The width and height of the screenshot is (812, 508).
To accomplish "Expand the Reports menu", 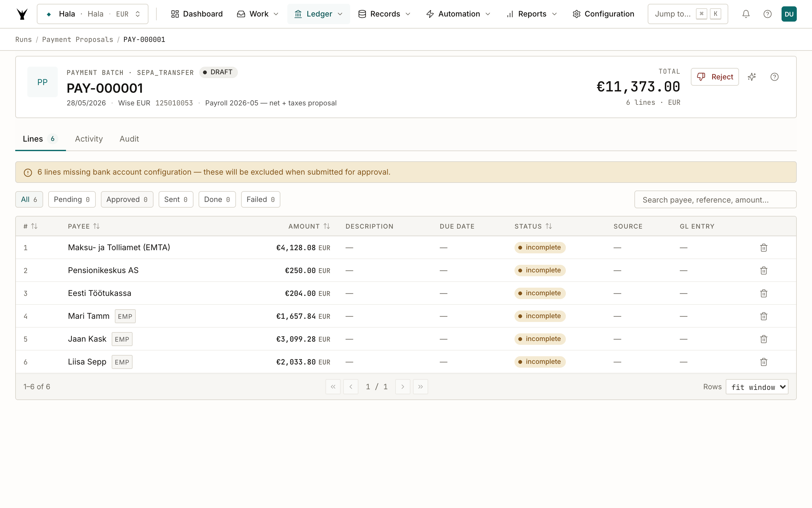I will click(x=532, y=14).
